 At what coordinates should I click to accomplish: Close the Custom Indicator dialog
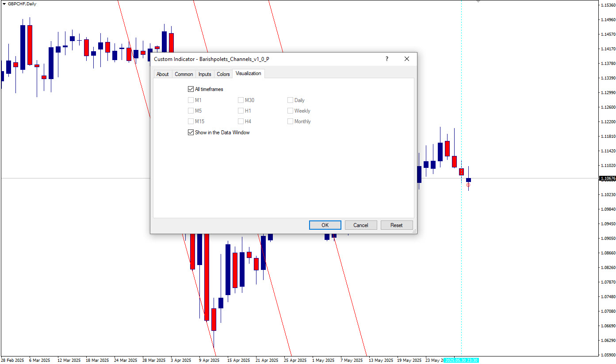coord(407,59)
